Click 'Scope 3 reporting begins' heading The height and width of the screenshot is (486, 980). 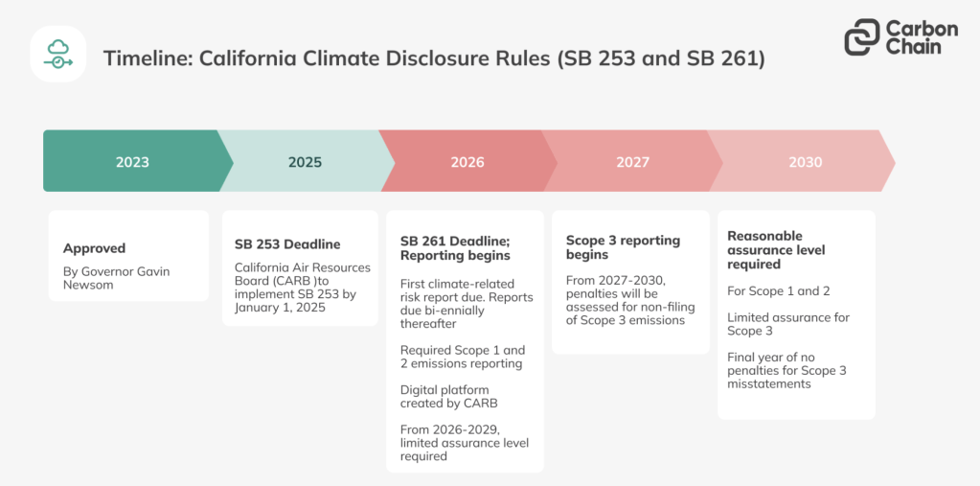pos(623,247)
